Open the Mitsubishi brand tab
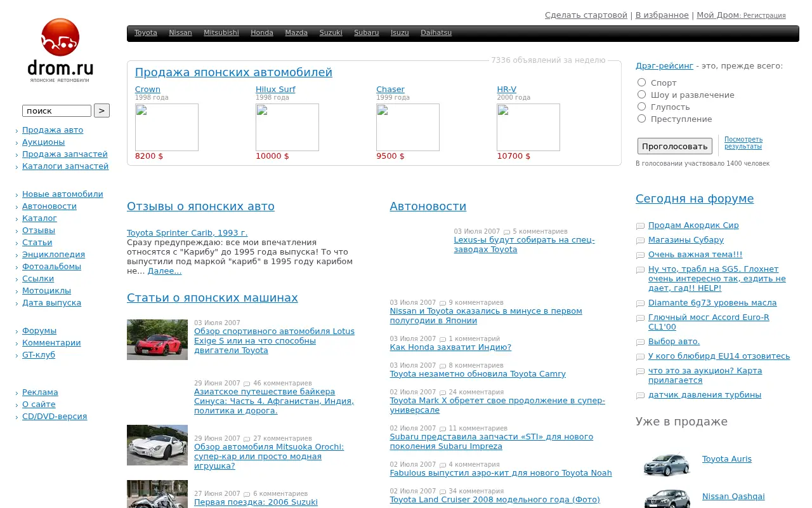Viewport: 812px width, 508px height. point(221,32)
